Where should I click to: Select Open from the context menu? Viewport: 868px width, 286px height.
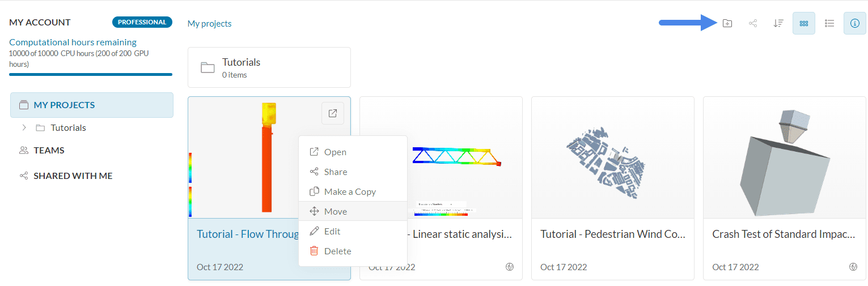(335, 152)
